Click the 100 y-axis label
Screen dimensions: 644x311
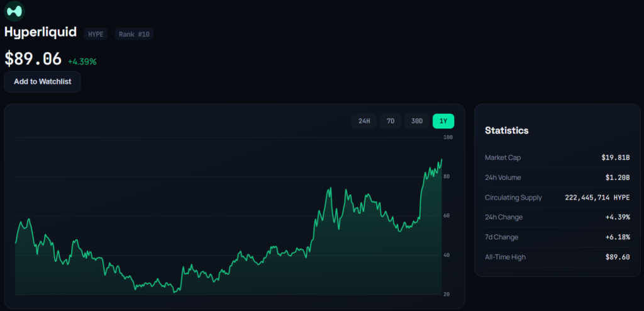click(x=448, y=137)
